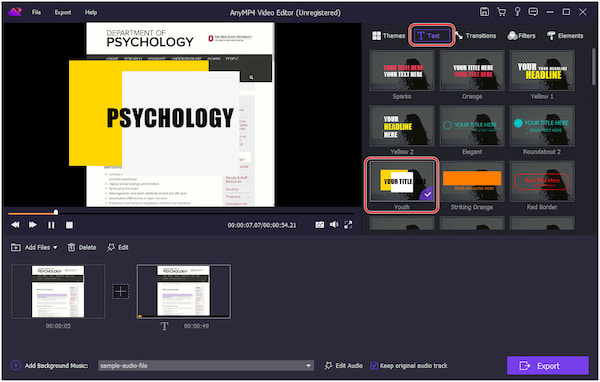Expand the Add Files dropdown arrow
Screen dimensions: 600x382
click(x=55, y=248)
